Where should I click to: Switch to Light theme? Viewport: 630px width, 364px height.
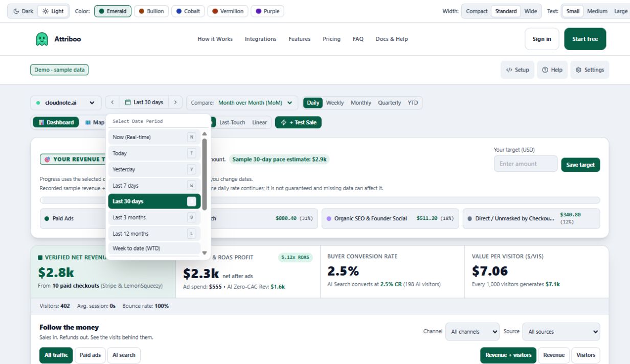point(53,11)
